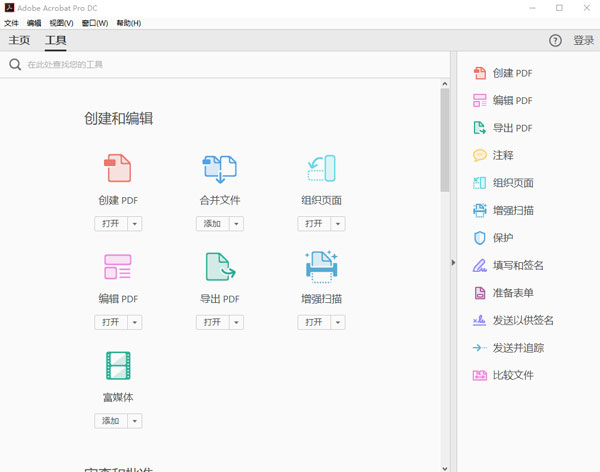Select 组织页面 icon in right sidebar

pos(479,183)
